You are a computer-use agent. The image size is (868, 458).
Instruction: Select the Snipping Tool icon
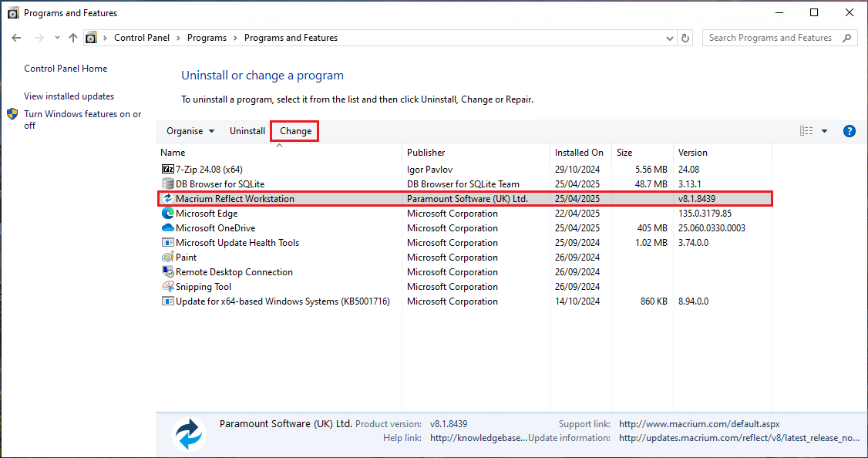click(167, 287)
